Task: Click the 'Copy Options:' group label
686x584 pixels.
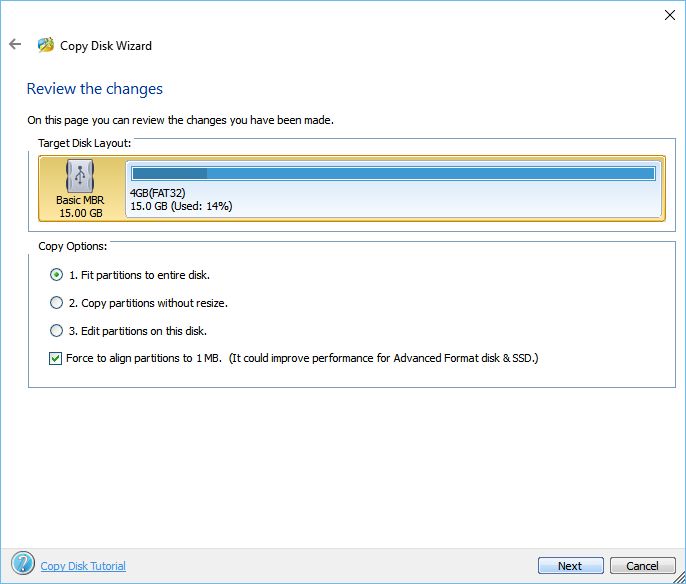Action: click(73, 246)
